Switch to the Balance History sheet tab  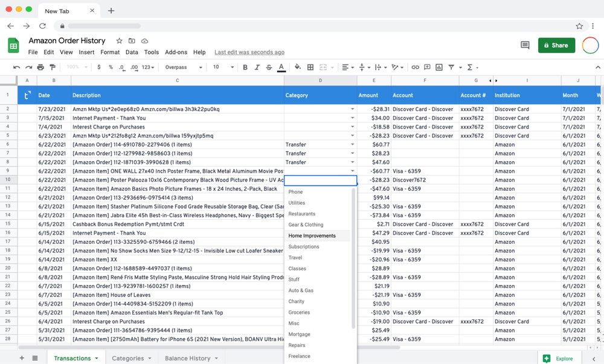click(x=188, y=358)
